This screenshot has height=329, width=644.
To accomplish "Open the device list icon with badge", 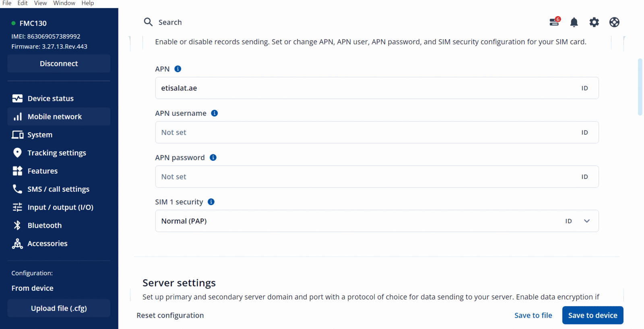I will 555,22.
